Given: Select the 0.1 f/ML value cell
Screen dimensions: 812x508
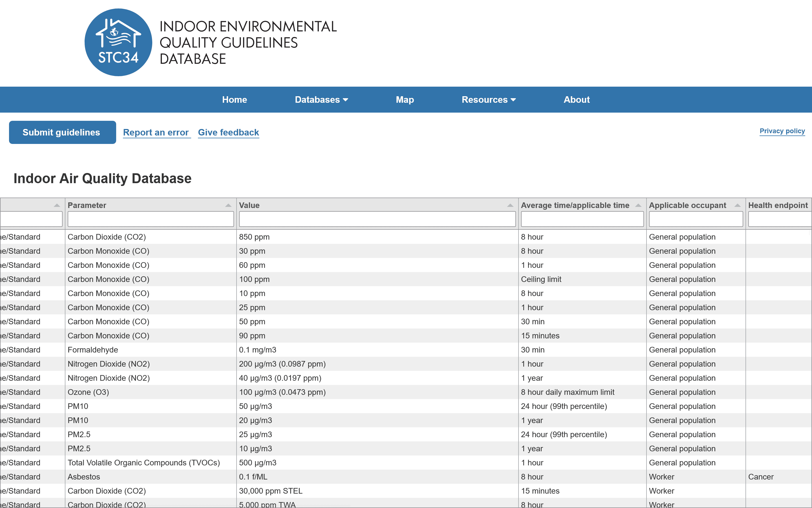Looking at the screenshot, I should point(377,477).
